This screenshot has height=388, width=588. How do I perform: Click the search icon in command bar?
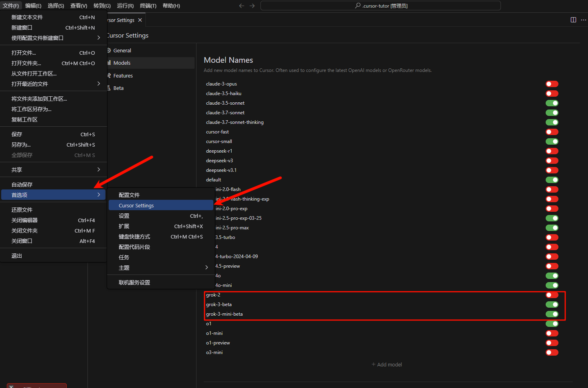coord(358,6)
